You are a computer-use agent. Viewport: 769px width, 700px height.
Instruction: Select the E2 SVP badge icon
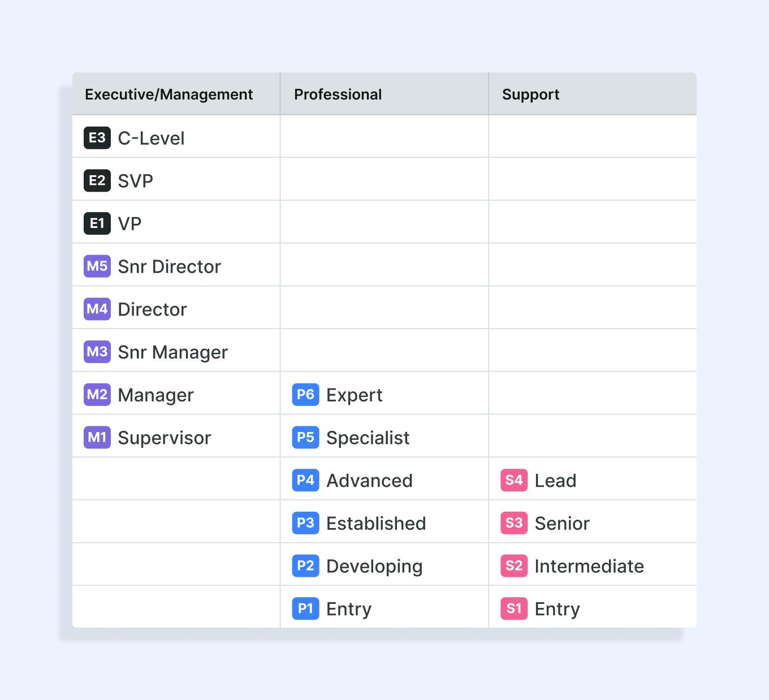coord(97,181)
